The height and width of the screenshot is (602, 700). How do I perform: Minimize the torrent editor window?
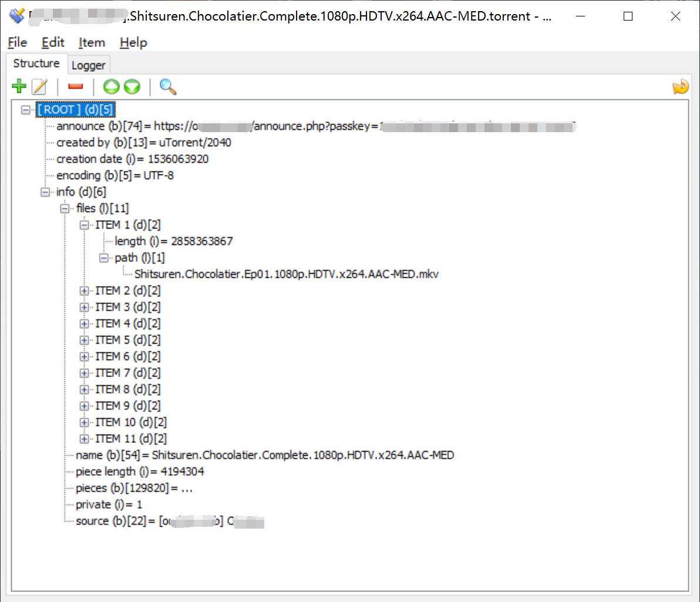coord(580,16)
